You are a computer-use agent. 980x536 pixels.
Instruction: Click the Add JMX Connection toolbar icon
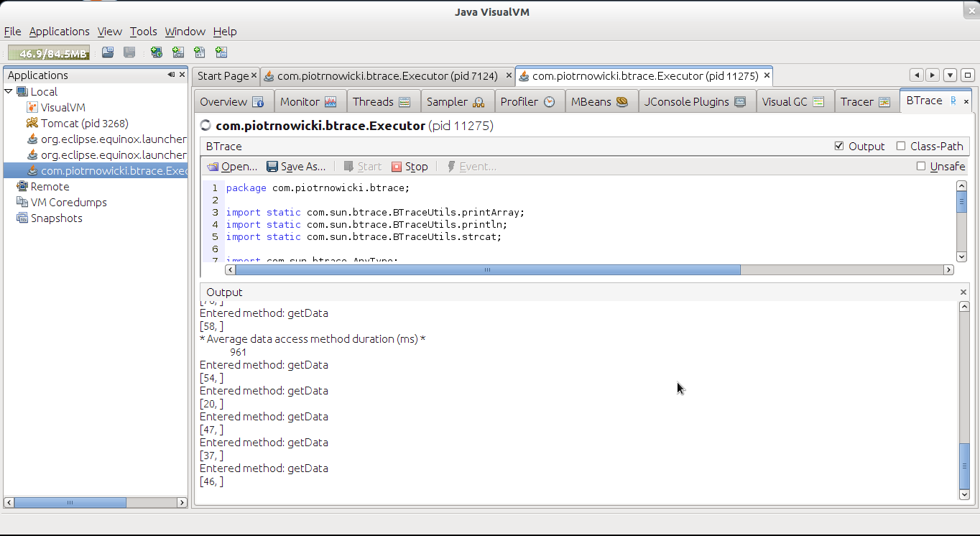click(x=178, y=52)
